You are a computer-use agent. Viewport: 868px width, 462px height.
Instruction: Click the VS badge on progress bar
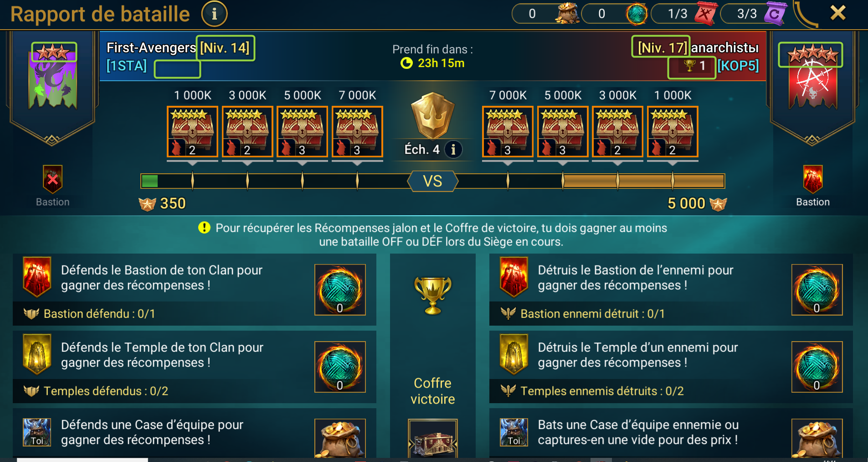point(432,181)
